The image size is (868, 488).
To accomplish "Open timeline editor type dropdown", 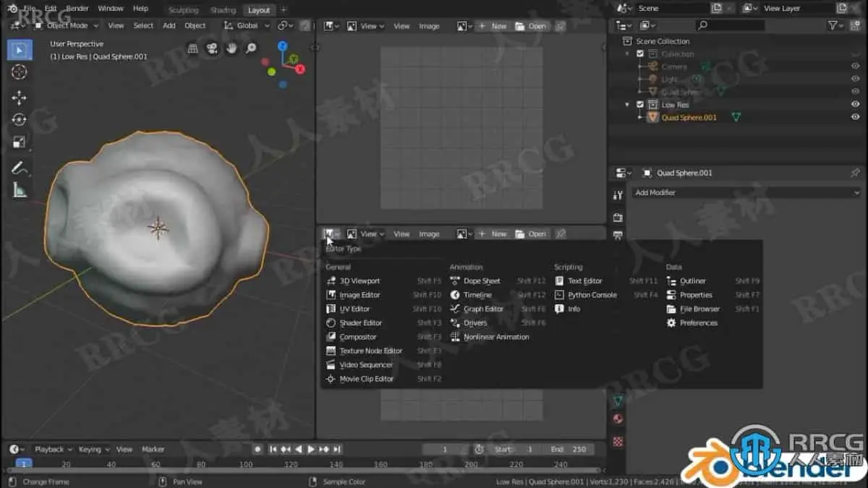I will pyautogui.click(x=17, y=449).
